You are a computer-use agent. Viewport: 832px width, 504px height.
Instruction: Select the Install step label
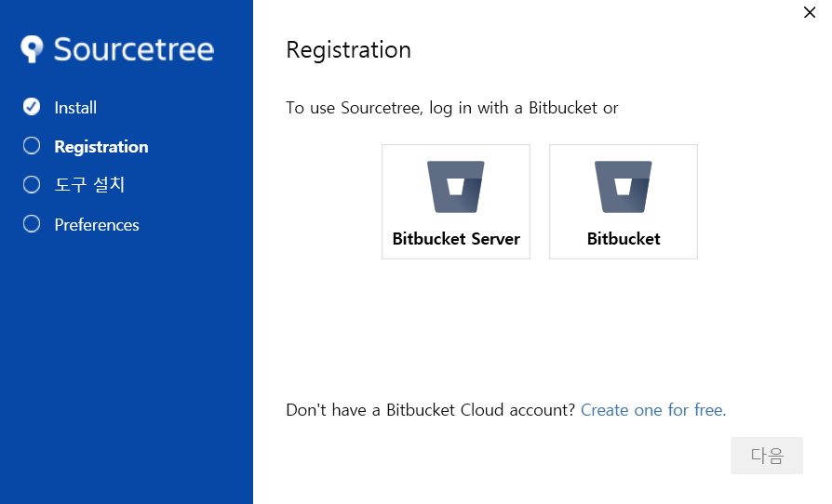click(x=75, y=108)
